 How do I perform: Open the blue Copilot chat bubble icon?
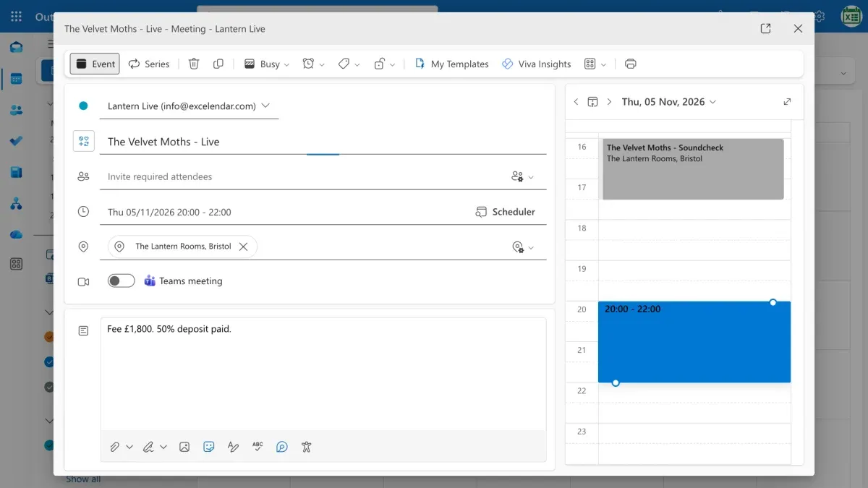pos(282,447)
